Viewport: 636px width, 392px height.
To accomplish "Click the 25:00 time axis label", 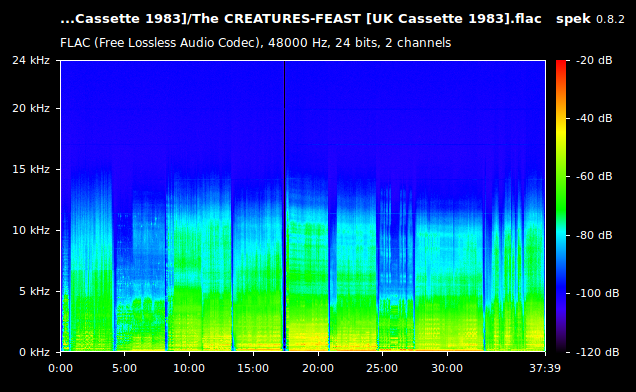I will 382,368.
